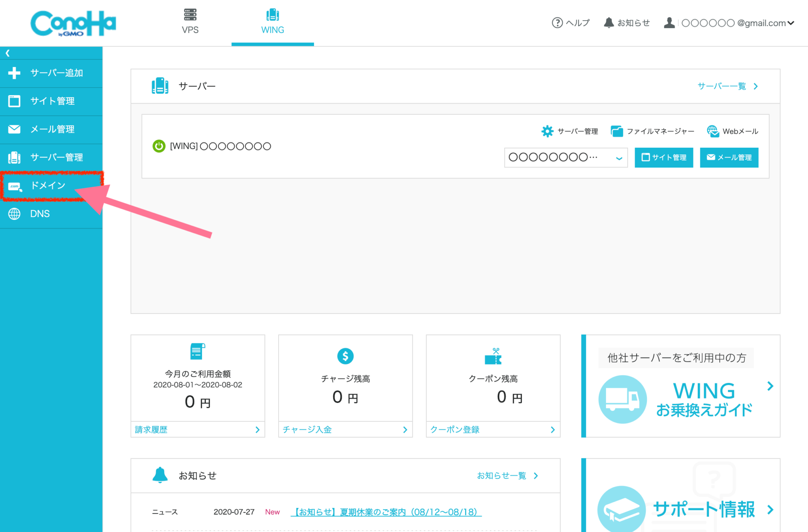Open the WING お乗換えガイド banner
Screen dimensions: 808x532
point(680,386)
